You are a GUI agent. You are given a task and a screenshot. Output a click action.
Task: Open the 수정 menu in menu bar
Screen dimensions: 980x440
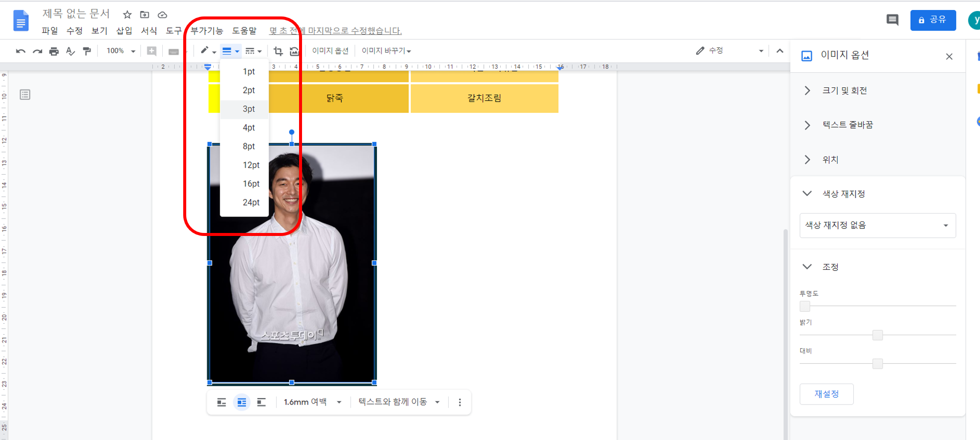74,31
